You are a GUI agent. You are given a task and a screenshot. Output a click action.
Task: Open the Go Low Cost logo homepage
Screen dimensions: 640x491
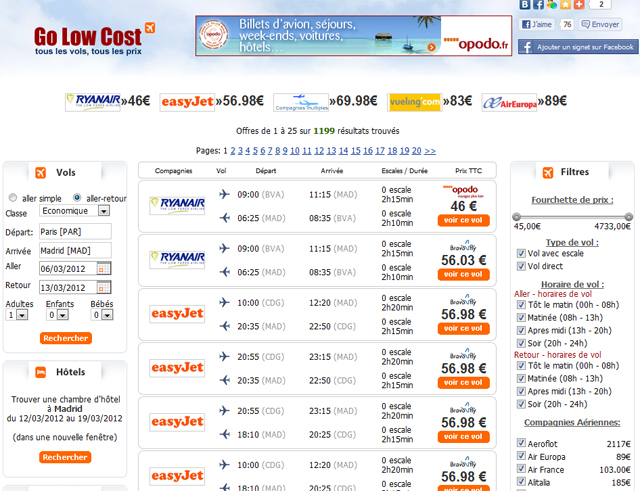coord(94,40)
